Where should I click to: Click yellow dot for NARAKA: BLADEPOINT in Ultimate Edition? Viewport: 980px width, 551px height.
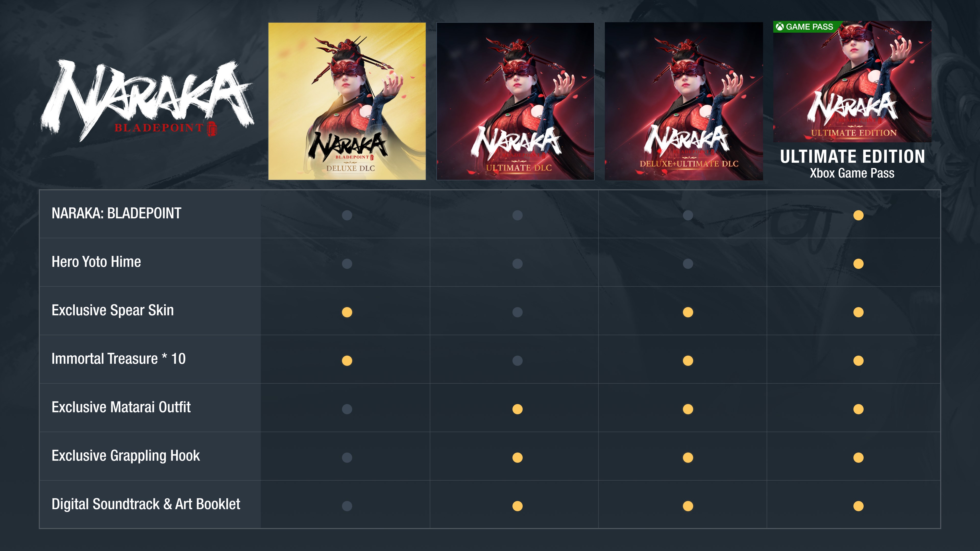(x=858, y=215)
